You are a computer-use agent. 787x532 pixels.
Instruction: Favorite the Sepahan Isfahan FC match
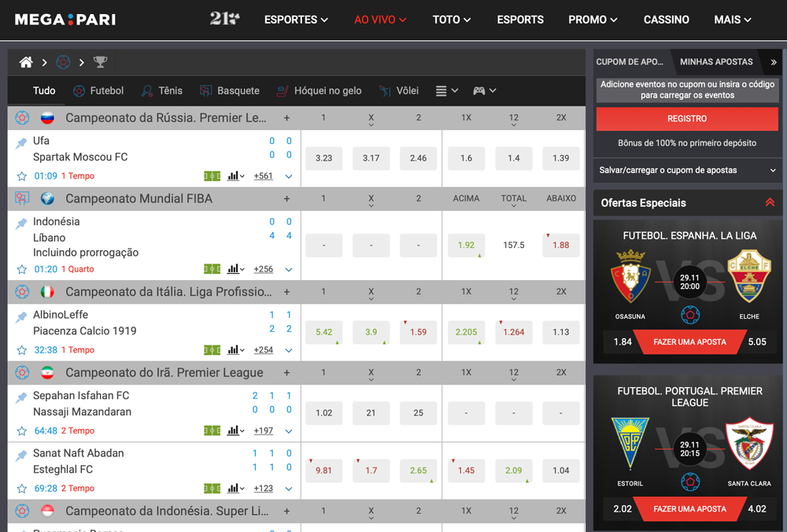pos(21,431)
